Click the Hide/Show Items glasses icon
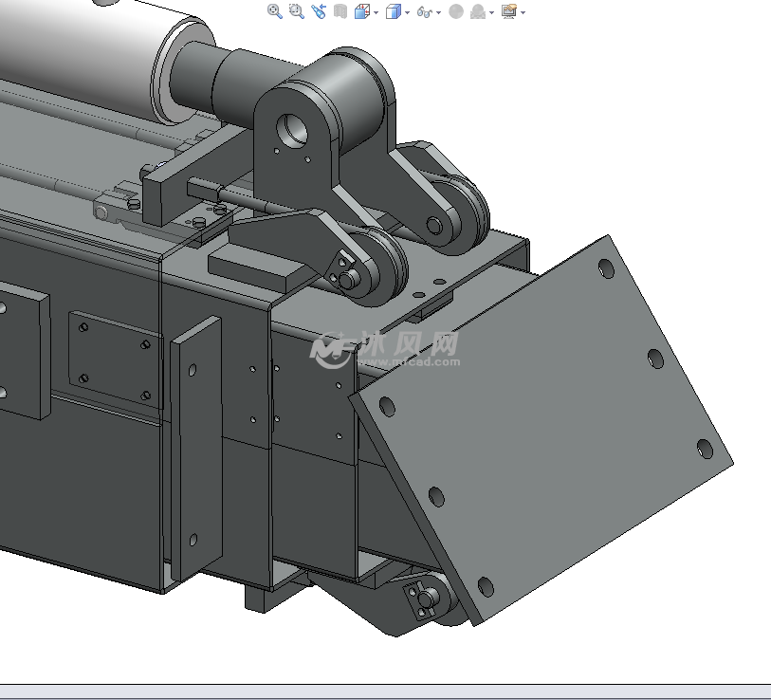The image size is (771, 700). click(424, 11)
